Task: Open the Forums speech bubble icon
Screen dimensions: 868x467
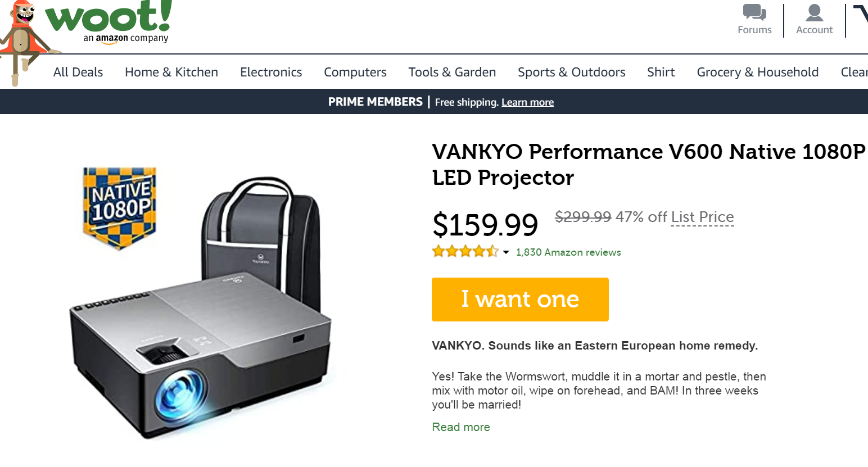Action: tap(754, 12)
